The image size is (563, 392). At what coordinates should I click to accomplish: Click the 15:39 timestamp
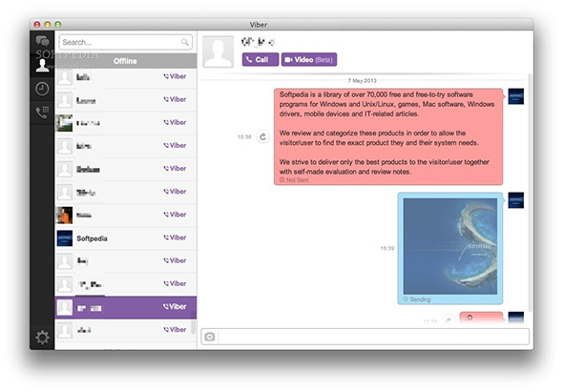click(x=387, y=248)
